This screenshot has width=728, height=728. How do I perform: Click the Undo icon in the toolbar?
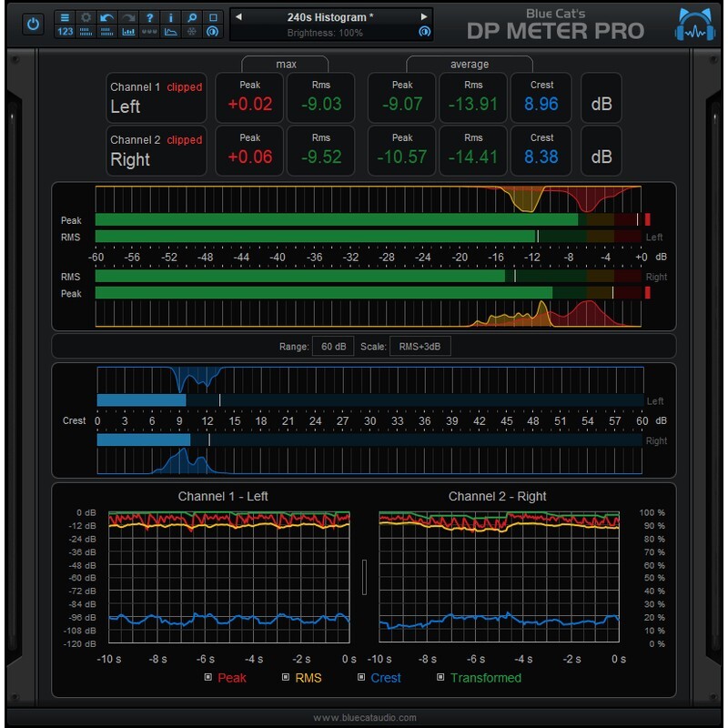(x=108, y=15)
